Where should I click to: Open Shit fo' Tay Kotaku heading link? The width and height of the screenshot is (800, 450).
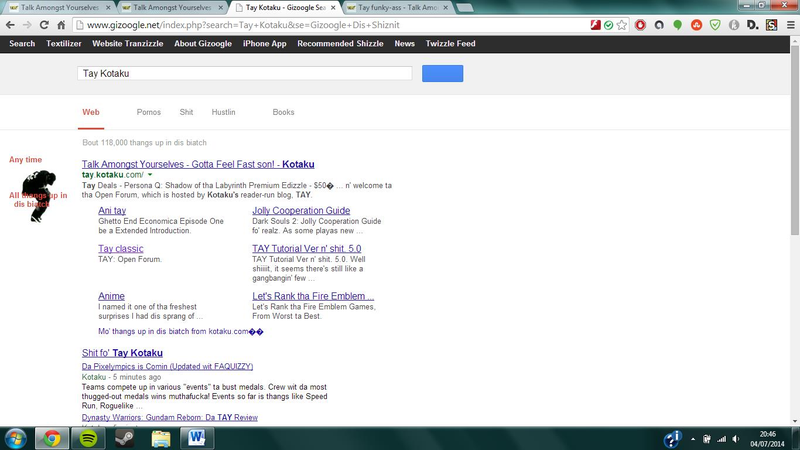[122, 353]
